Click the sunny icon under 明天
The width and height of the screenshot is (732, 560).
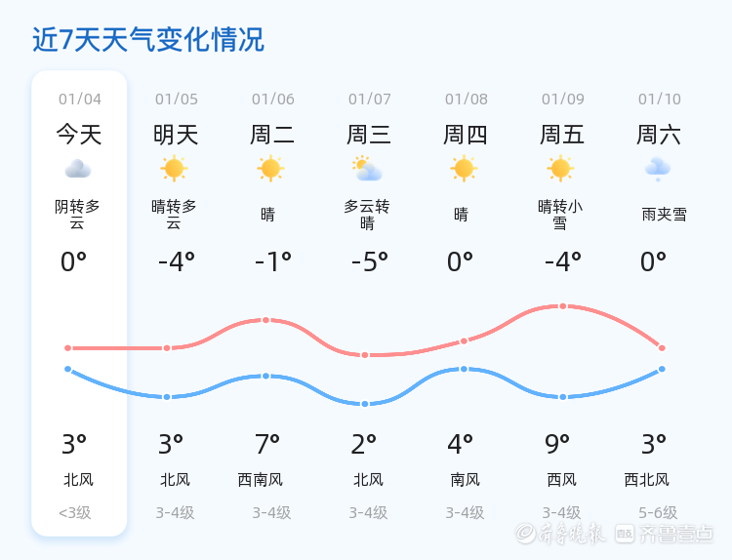[x=174, y=169]
